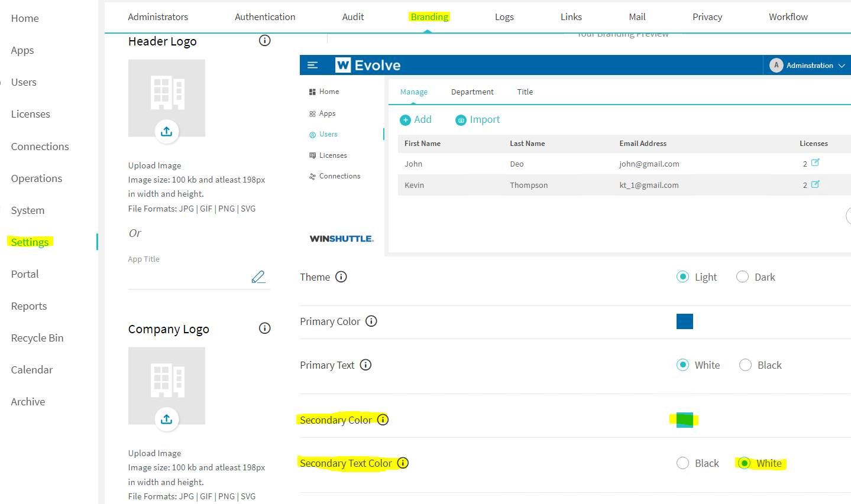Click the App Title edit pencil icon
The width and height of the screenshot is (851, 504).
pyautogui.click(x=258, y=277)
